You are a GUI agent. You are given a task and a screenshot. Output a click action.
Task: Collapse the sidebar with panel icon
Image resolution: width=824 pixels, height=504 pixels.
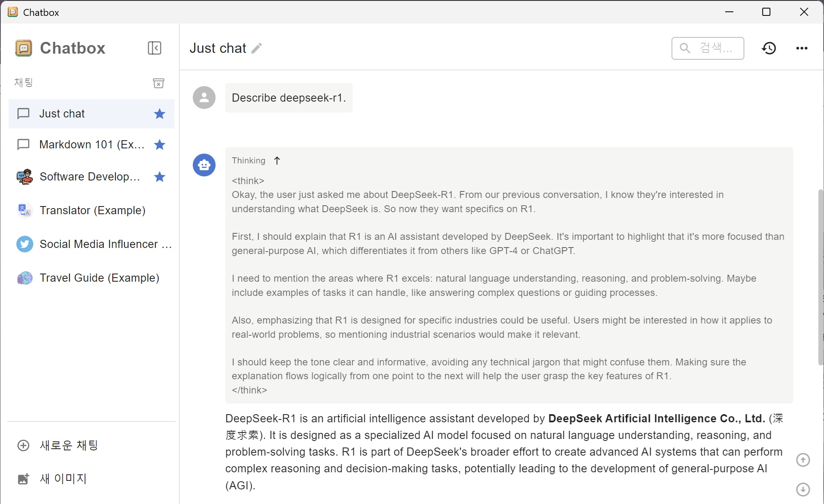point(154,48)
